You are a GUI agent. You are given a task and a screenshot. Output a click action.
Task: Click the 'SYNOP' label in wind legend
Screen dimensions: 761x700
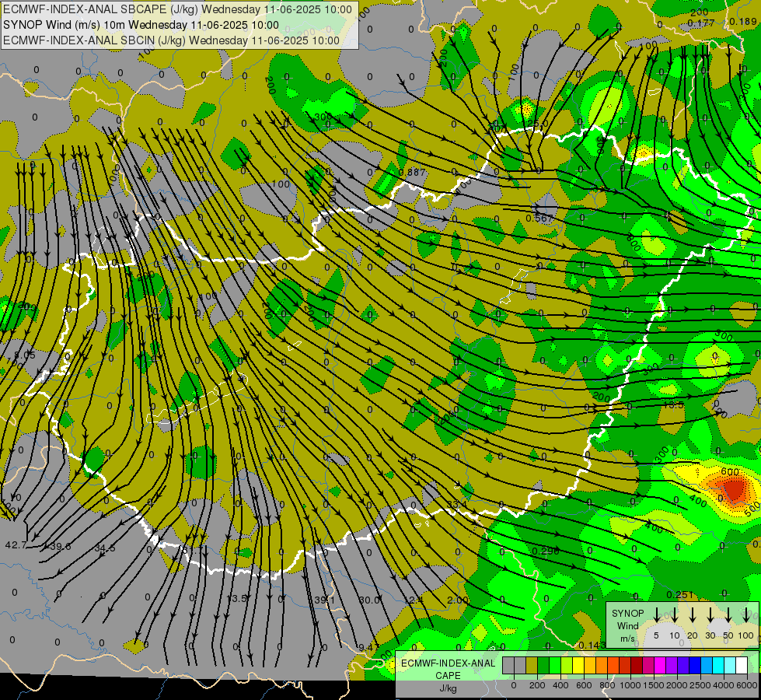tap(627, 613)
